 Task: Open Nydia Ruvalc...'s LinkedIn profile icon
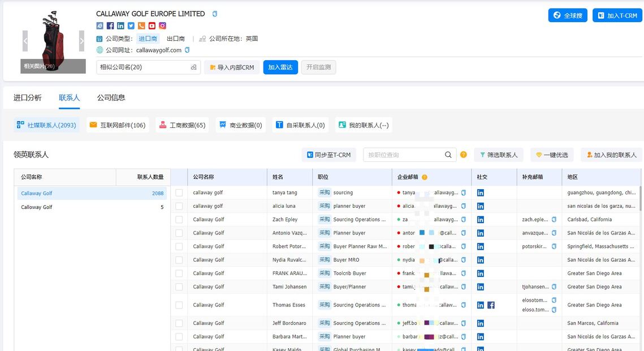480,260
